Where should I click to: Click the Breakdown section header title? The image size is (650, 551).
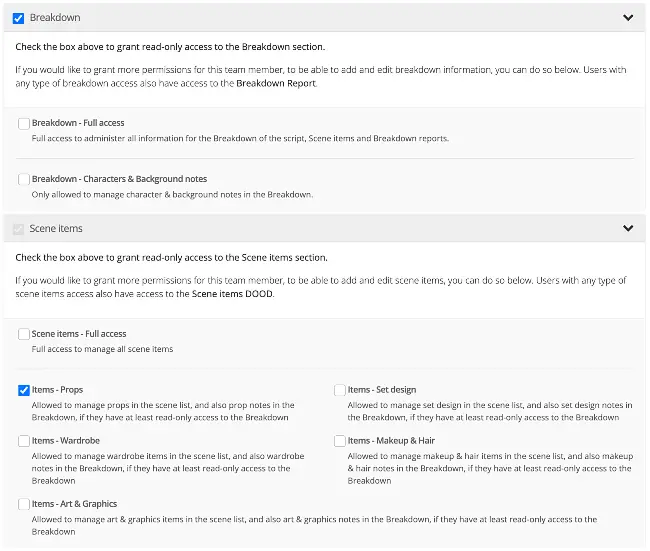click(x=55, y=18)
